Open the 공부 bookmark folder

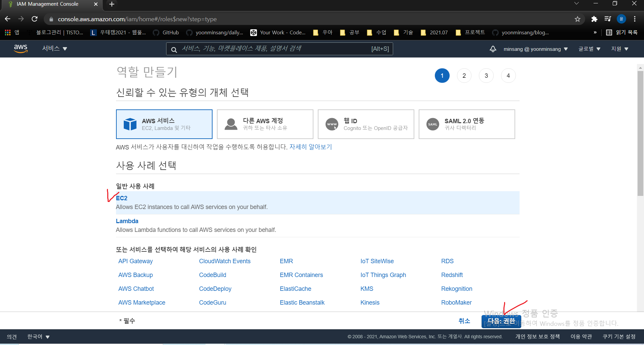click(350, 32)
